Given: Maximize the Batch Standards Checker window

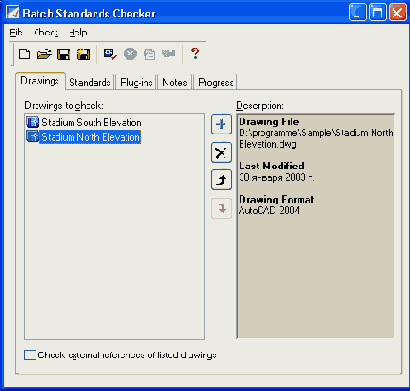Looking at the screenshot, I should point(378,12).
